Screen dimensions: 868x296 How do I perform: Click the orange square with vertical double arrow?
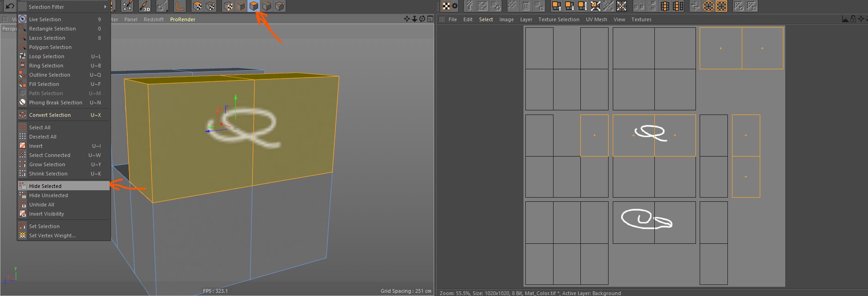pyautogui.click(x=583, y=6)
